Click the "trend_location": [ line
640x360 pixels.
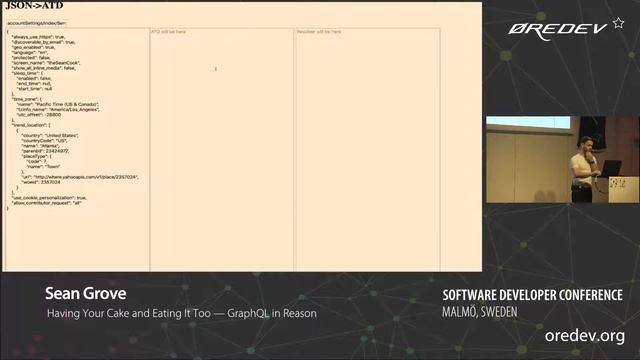click(31, 125)
